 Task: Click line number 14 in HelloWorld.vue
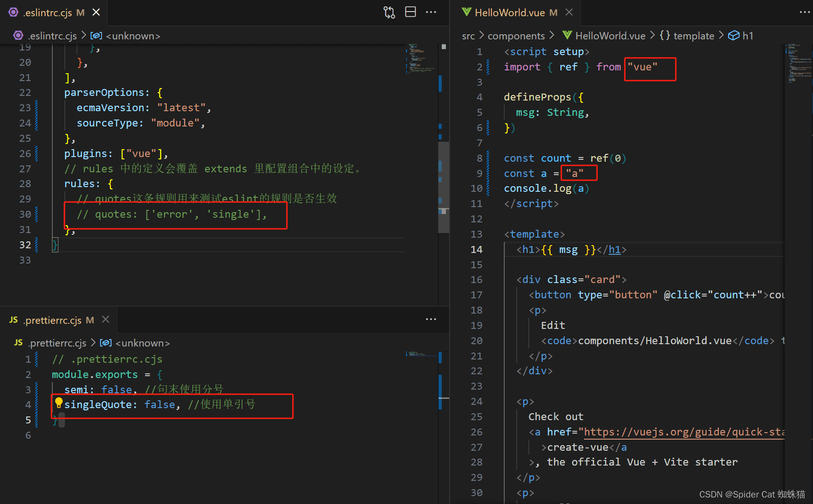click(476, 249)
